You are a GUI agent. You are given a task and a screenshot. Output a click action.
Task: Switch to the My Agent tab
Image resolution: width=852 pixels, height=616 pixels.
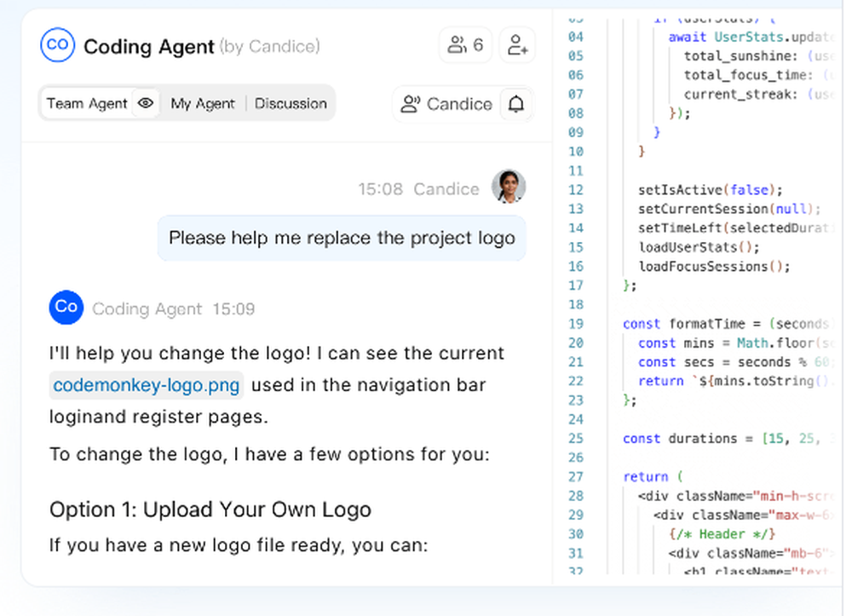tap(203, 103)
